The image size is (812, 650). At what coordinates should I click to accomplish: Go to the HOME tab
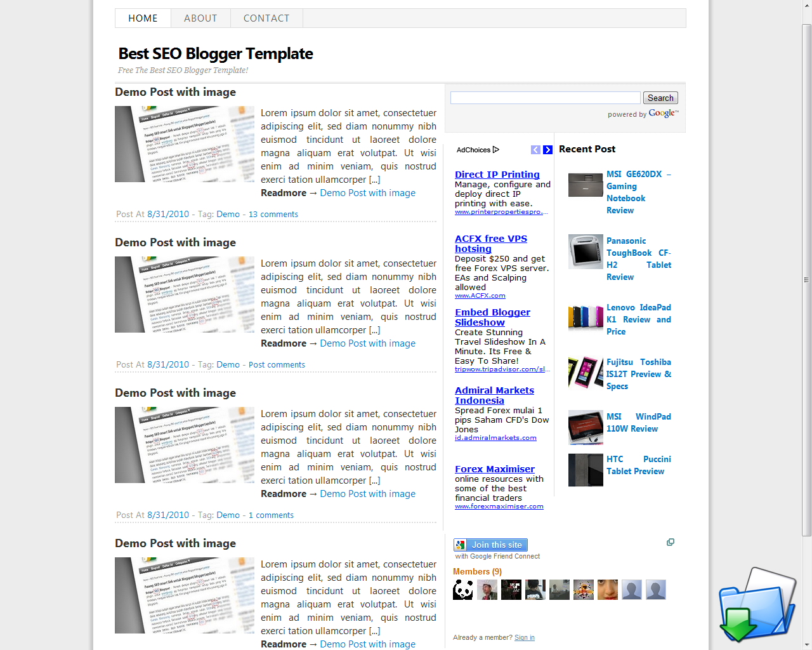(143, 18)
